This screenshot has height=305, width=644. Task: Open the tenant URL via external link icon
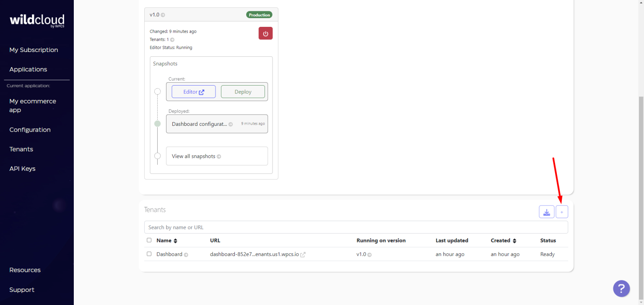click(x=303, y=254)
